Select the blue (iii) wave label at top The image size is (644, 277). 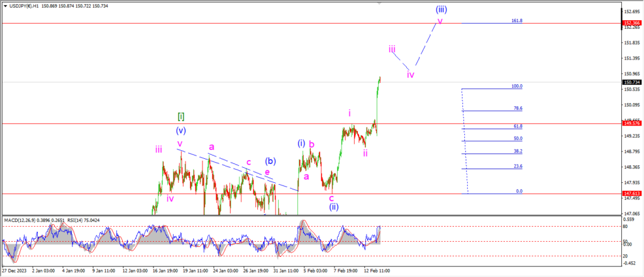pyautogui.click(x=442, y=10)
